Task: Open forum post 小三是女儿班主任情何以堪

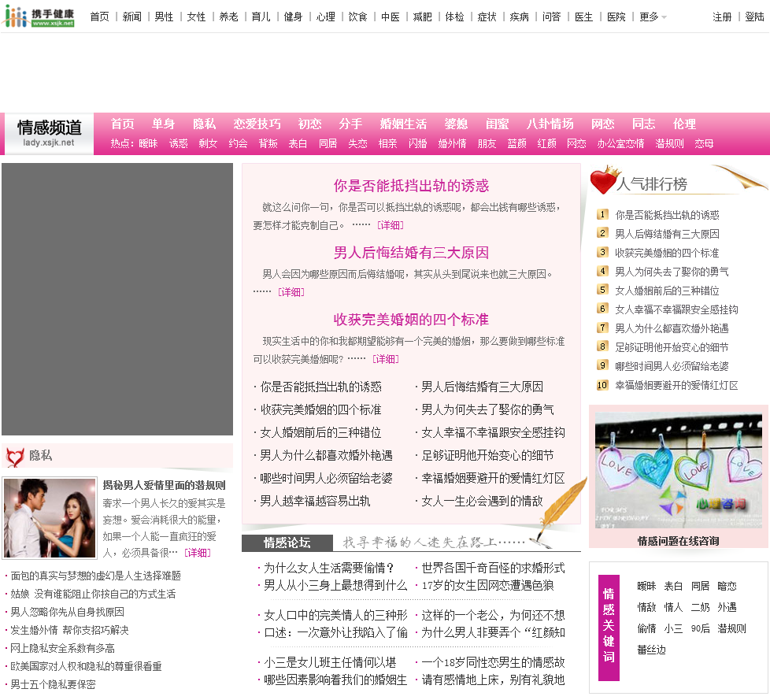Action: click(x=330, y=662)
